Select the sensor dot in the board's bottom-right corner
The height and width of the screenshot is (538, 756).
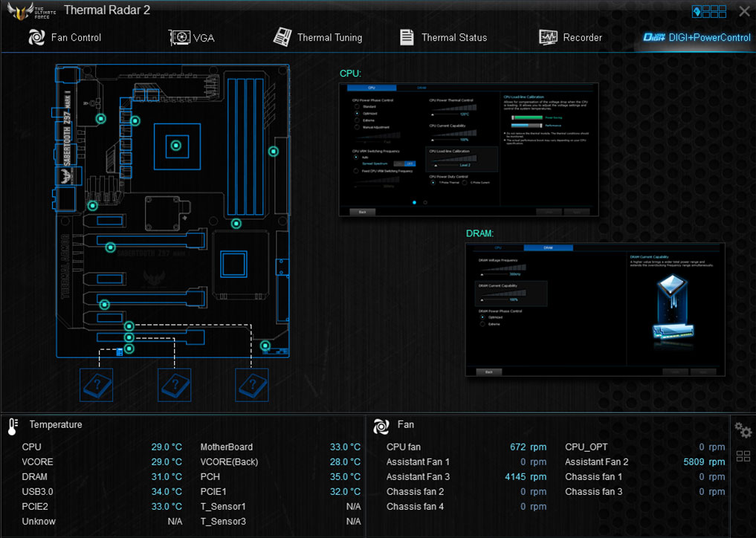pos(265,346)
